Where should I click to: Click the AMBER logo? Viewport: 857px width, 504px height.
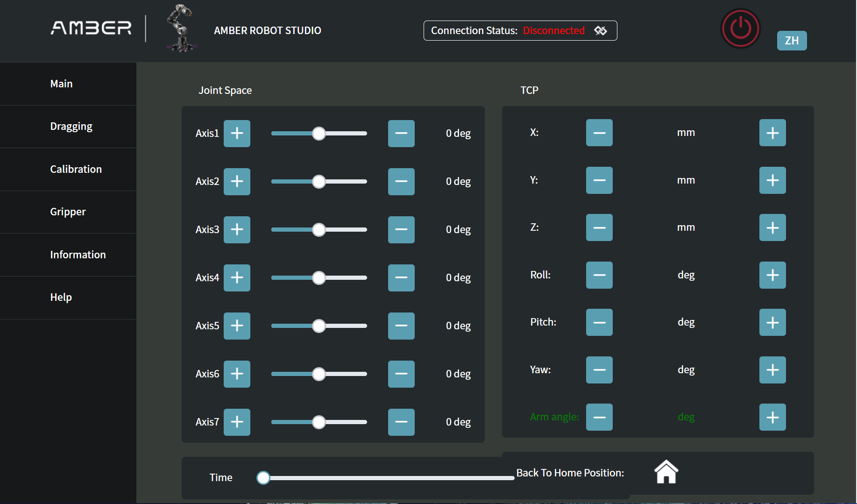91,28
